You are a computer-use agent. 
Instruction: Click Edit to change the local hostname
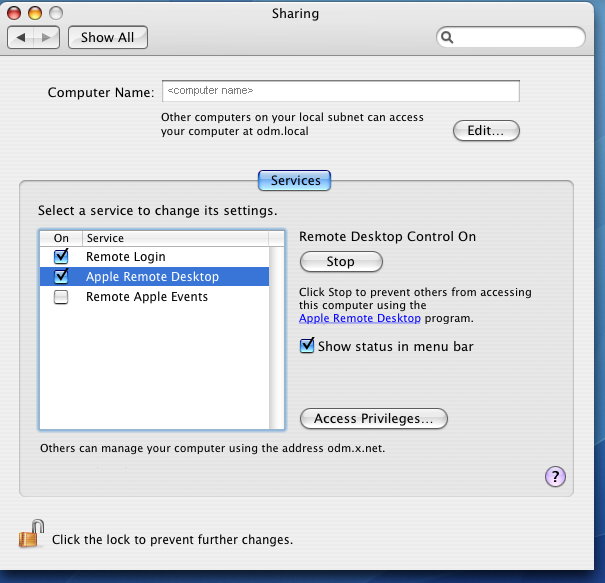(x=486, y=130)
